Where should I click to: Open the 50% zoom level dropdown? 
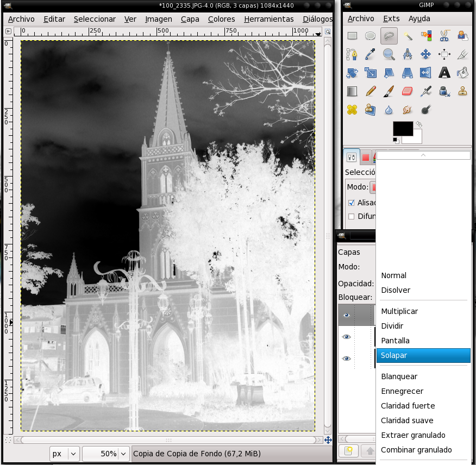coord(107,454)
